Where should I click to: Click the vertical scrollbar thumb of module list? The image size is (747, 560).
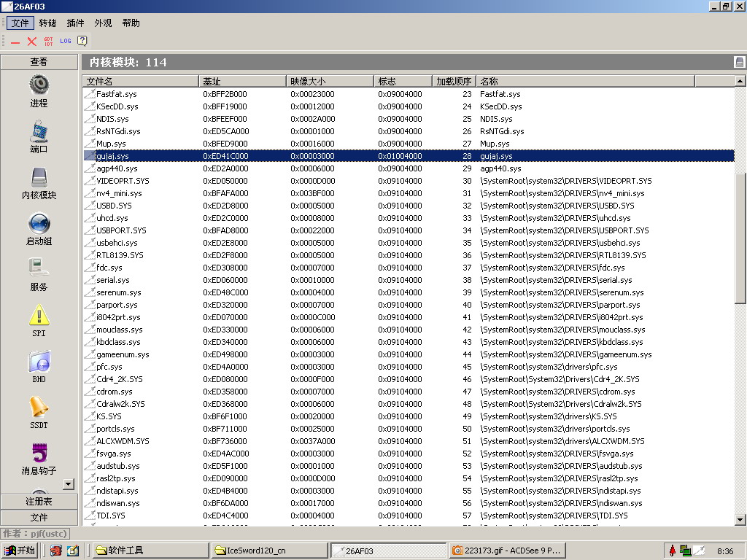point(740,238)
